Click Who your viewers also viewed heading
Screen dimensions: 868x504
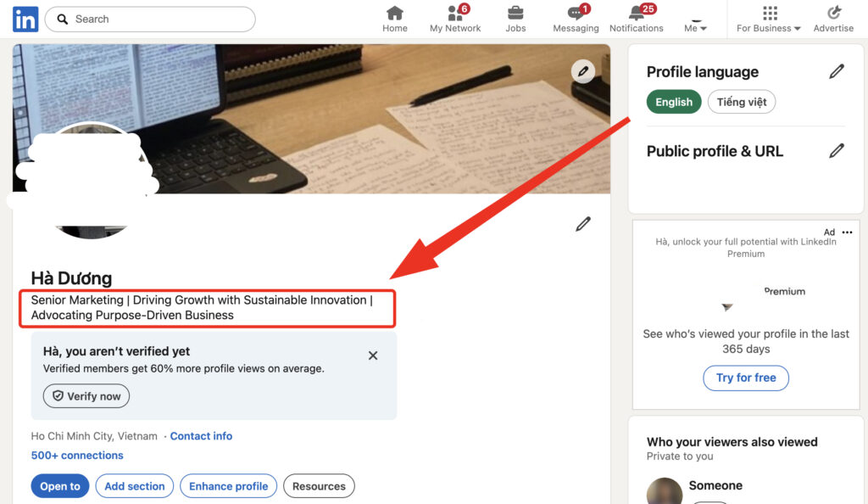click(732, 442)
